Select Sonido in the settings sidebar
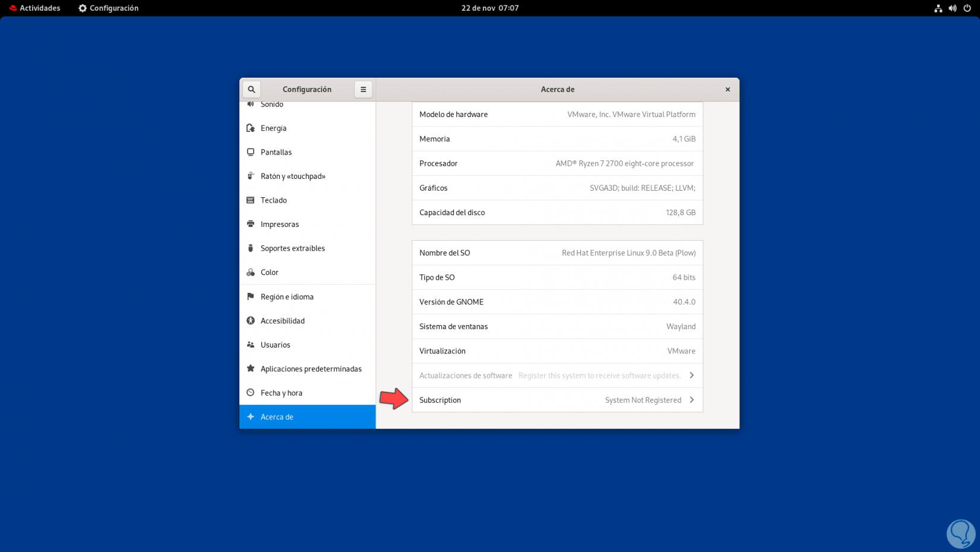The height and width of the screenshot is (552, 980). tap(308, 105)
